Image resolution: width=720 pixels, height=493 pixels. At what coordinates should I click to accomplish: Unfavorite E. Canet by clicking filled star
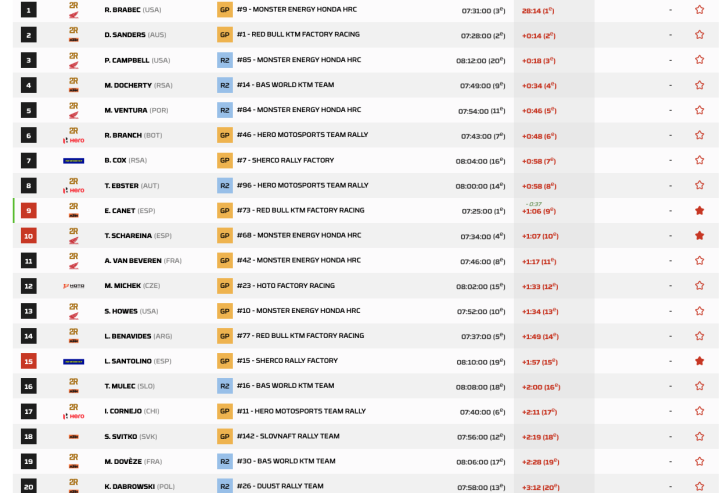click(699, 211)
